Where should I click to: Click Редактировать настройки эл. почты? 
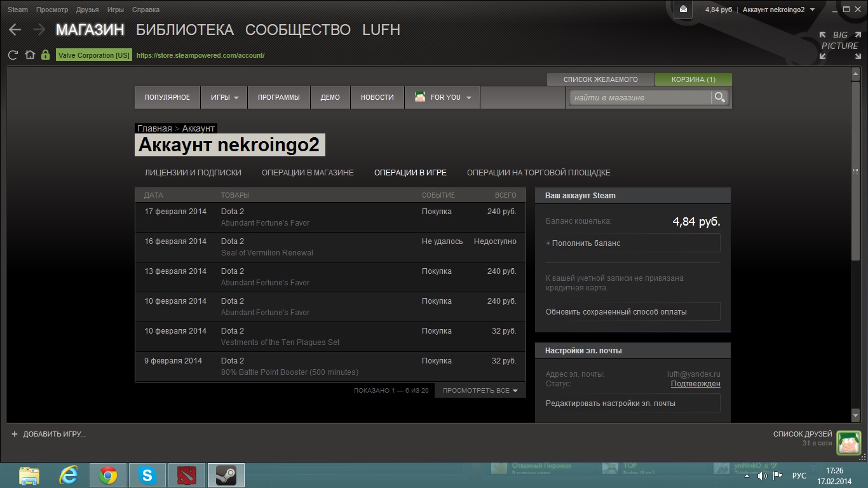pos(633,403)
